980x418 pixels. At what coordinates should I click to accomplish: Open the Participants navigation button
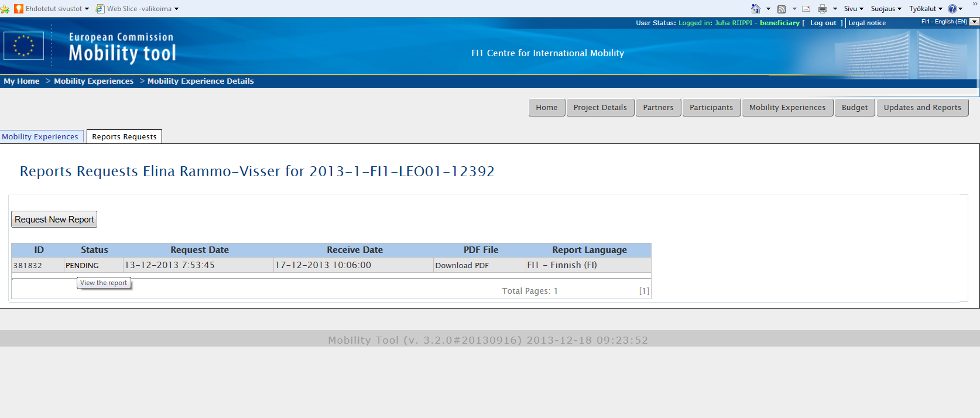[711, 108]
